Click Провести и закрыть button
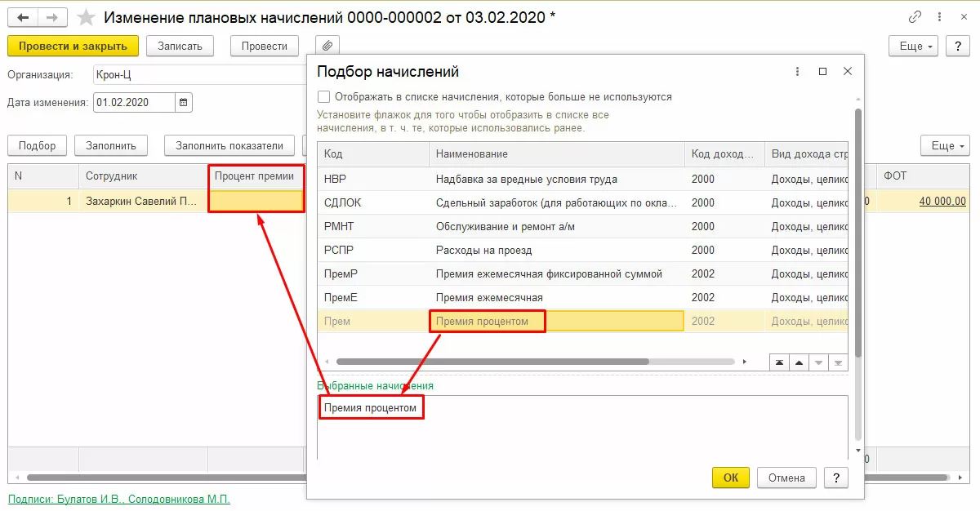The width and height of the screenshot is (980, 511). (73, 46)
